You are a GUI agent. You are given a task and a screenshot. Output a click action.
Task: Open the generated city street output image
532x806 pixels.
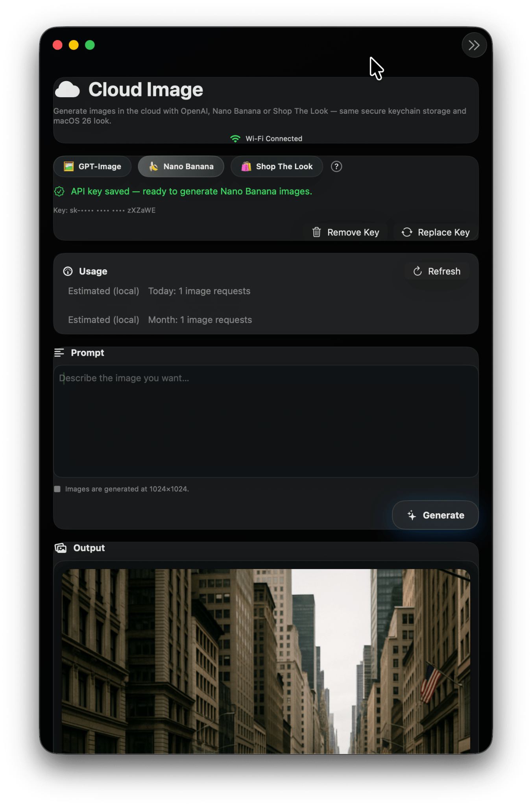pos(266,661)
